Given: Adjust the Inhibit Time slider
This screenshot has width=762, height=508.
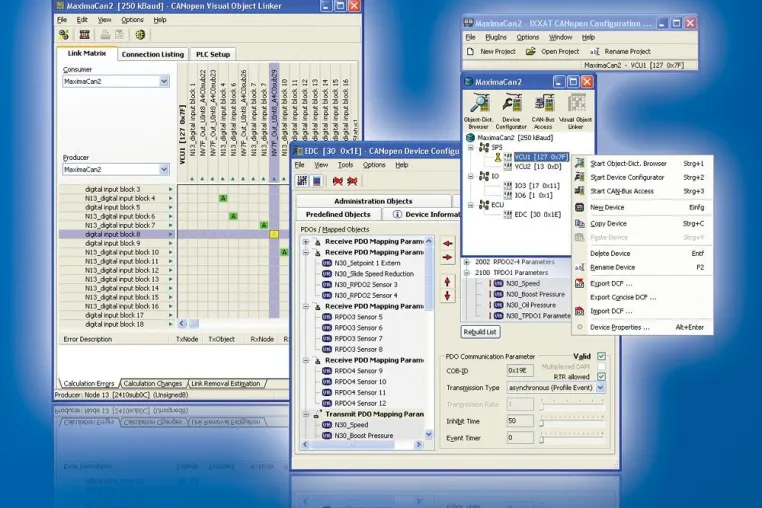Looking at the screenshot, I should pyautogui.click(x=541, y=422).
